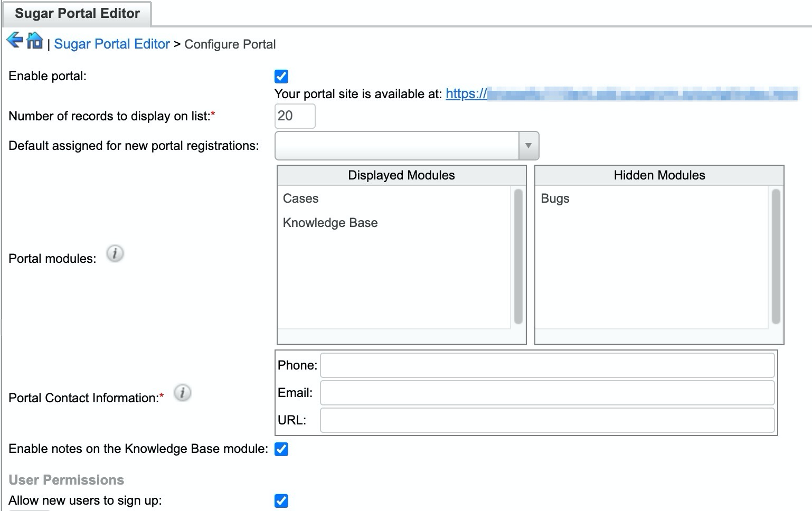Click into the Email contact field
The height and width of the screenshot is (511, 812).
[547, 393]
